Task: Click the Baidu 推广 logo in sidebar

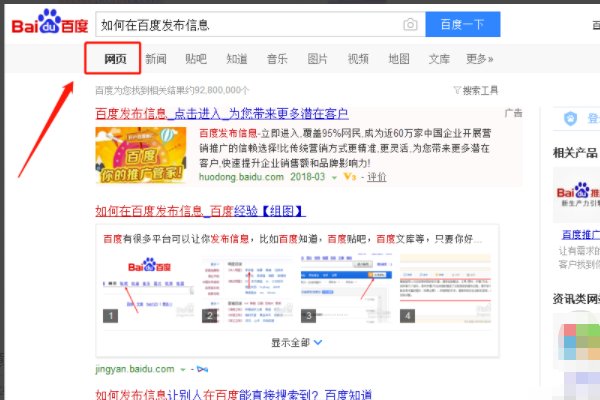Action: click(x=578, y=195)
